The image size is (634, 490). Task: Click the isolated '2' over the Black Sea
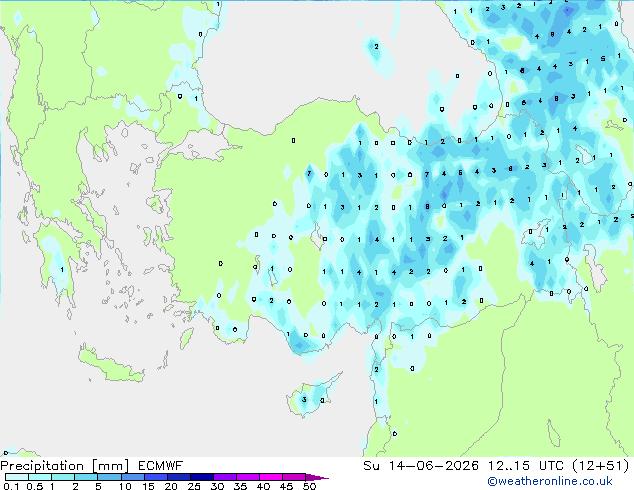click(x=376, y=46)
